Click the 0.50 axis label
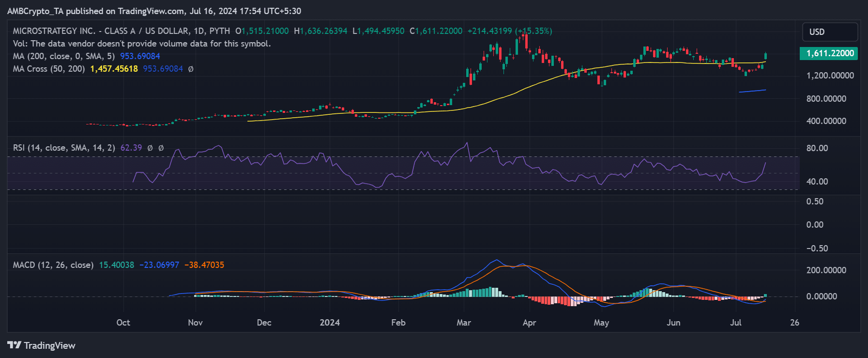This screenshot has height=358, width=868. tap(815, 202)
